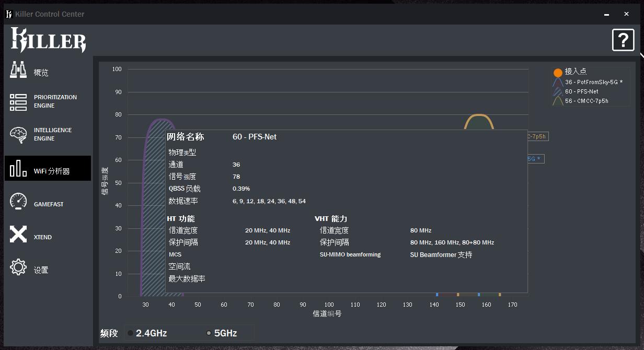The height and width of the screenshot is (350, 644).
Task: Click the question mark help button
Action: [x=623, y=39]
